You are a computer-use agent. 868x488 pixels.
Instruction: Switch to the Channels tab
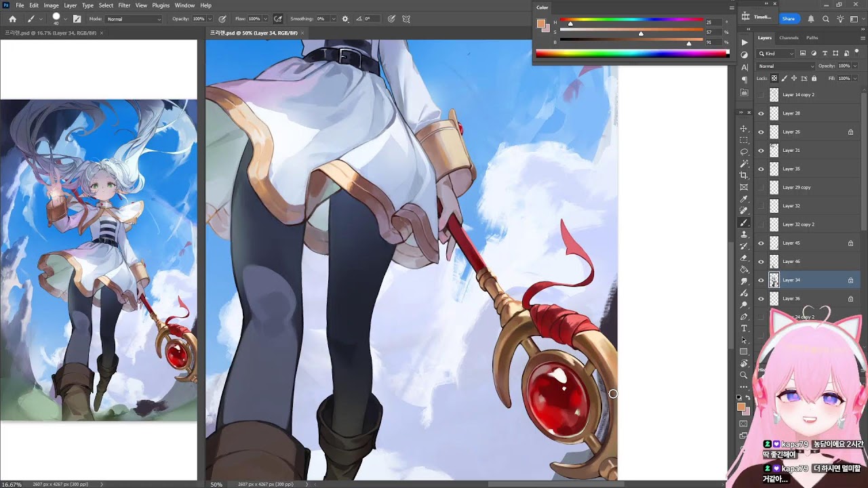point(789,38)
